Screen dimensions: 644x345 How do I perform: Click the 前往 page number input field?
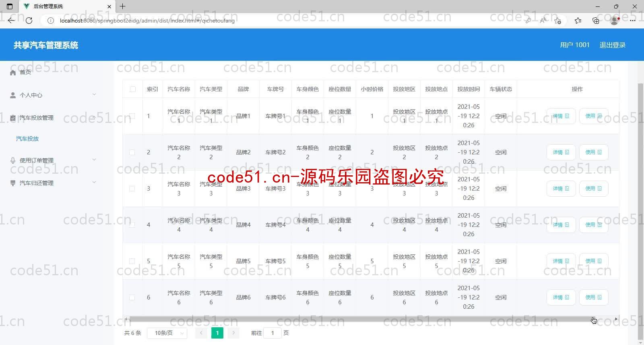pos(272,333)
